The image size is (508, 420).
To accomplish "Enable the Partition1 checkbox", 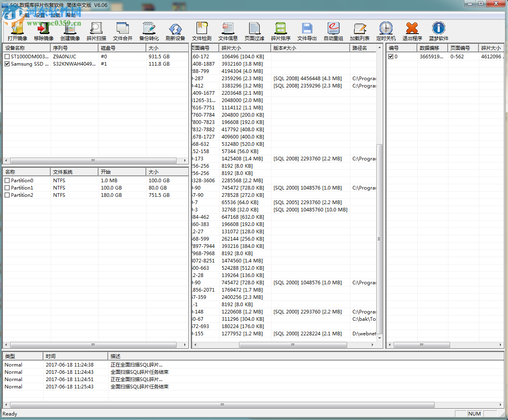I will [7, 188].
